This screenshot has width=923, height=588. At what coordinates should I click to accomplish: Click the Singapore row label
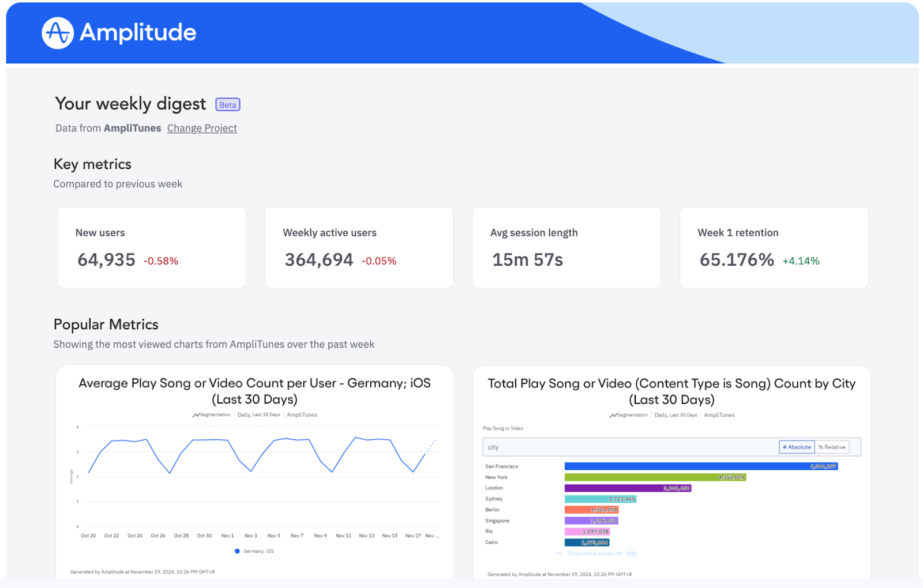[x=497, y=521]
